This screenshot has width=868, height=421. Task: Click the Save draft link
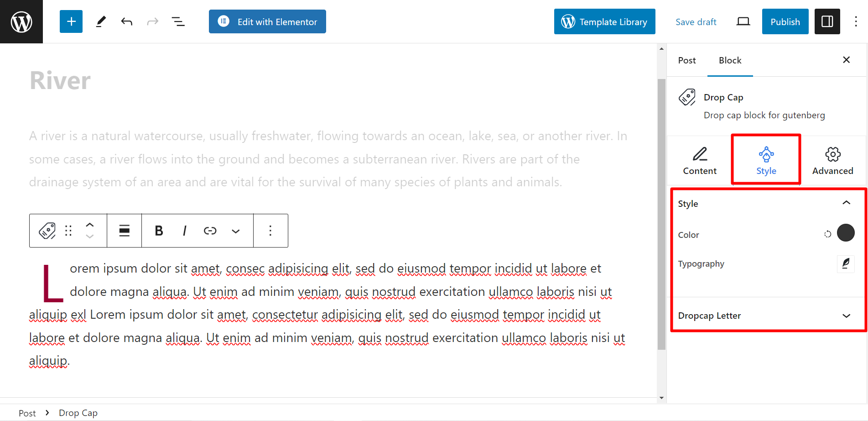(x=696, y=22)
